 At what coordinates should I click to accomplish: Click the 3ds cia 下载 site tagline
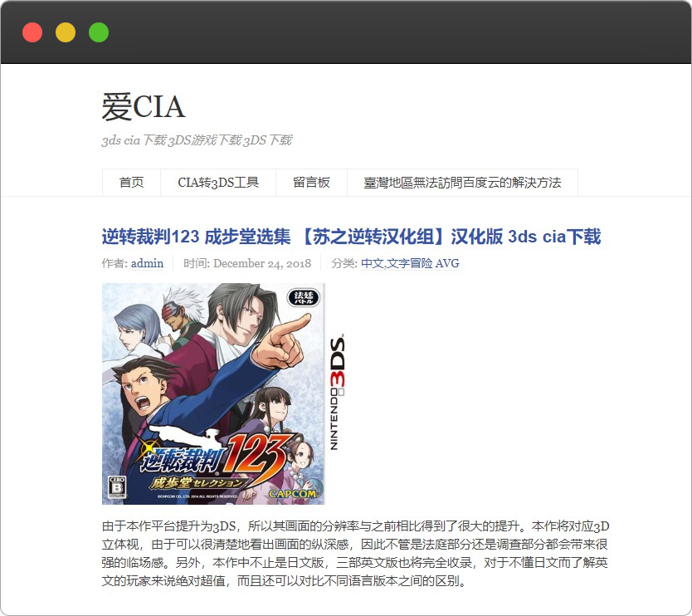[x=197, y=140]
